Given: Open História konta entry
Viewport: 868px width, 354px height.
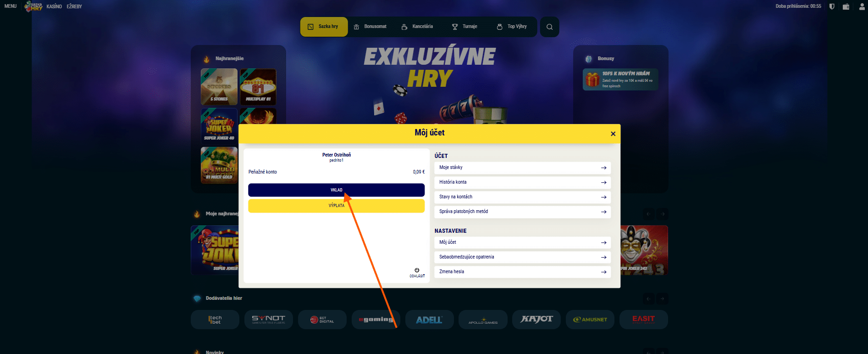Looking at the screenshot, I should tap(522, 182).
